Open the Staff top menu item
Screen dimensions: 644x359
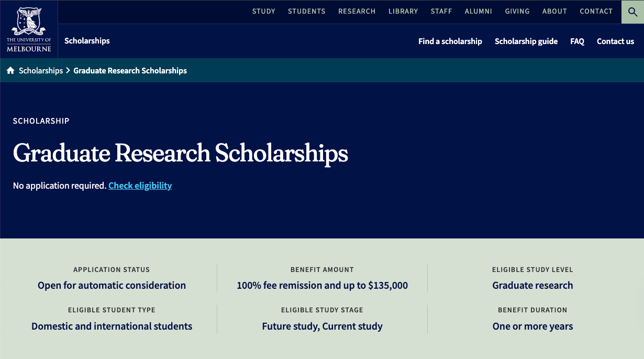coord(441,11)
